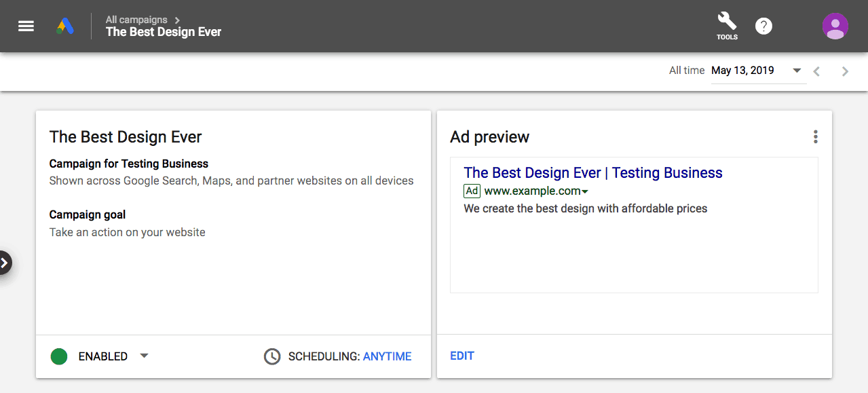This screenshot has width=868, height=393.
Task: Click the ad headline link in preview
Action: tap(593, 173)
